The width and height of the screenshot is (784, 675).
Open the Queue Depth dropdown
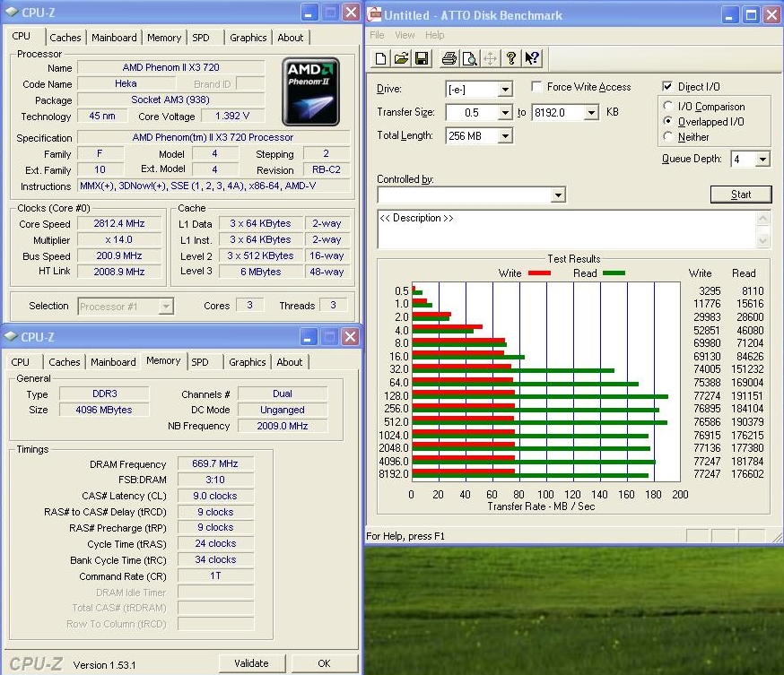762,160
